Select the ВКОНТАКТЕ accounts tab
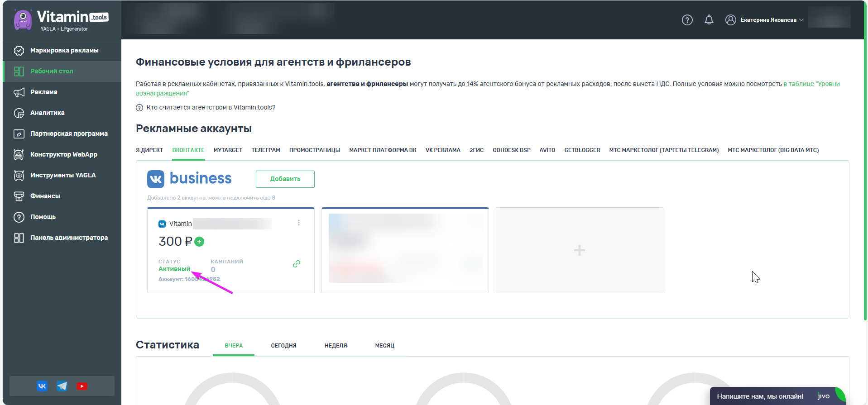 tap(188, 150)
